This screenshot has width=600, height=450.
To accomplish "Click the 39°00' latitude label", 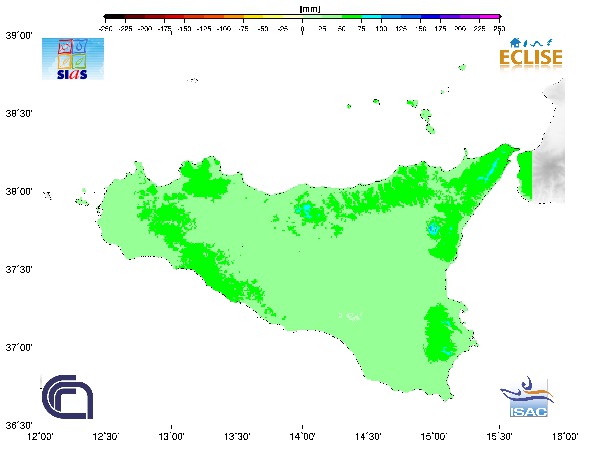I will point(19,36).
